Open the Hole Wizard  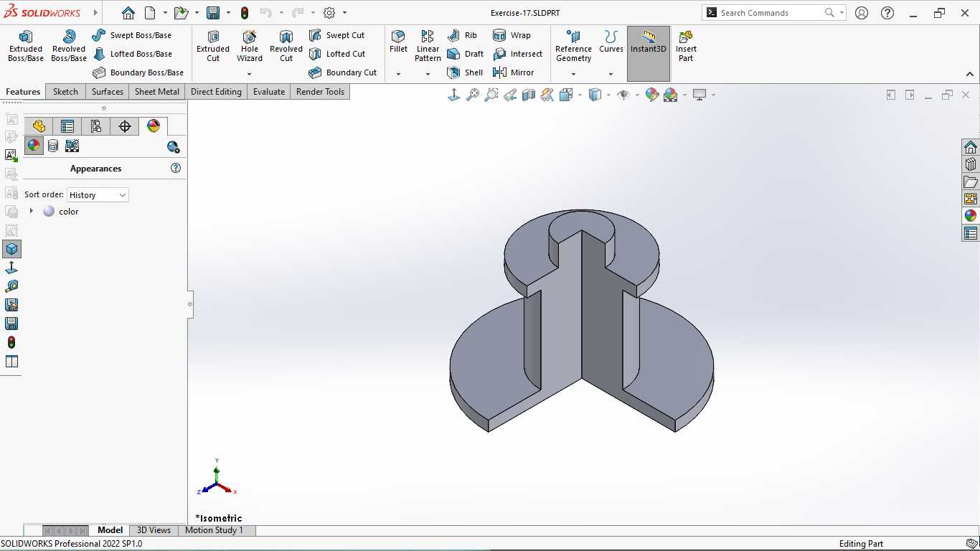pos(250,46)
